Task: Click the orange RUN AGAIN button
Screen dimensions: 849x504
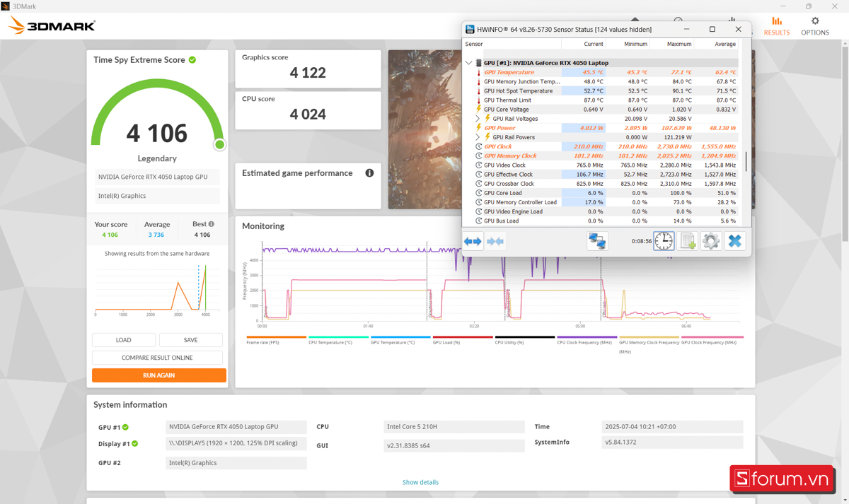Action: [x=159, y=375]
